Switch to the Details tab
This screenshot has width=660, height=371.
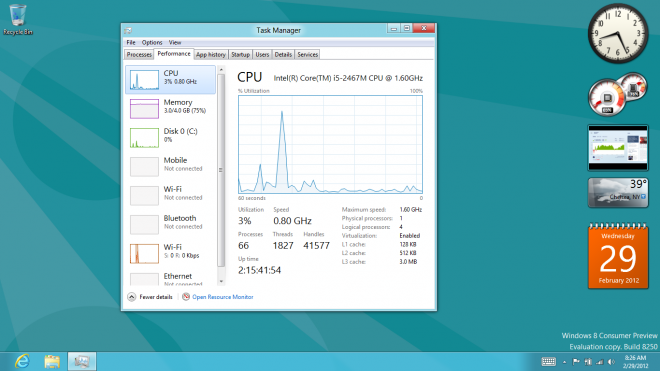283,55
